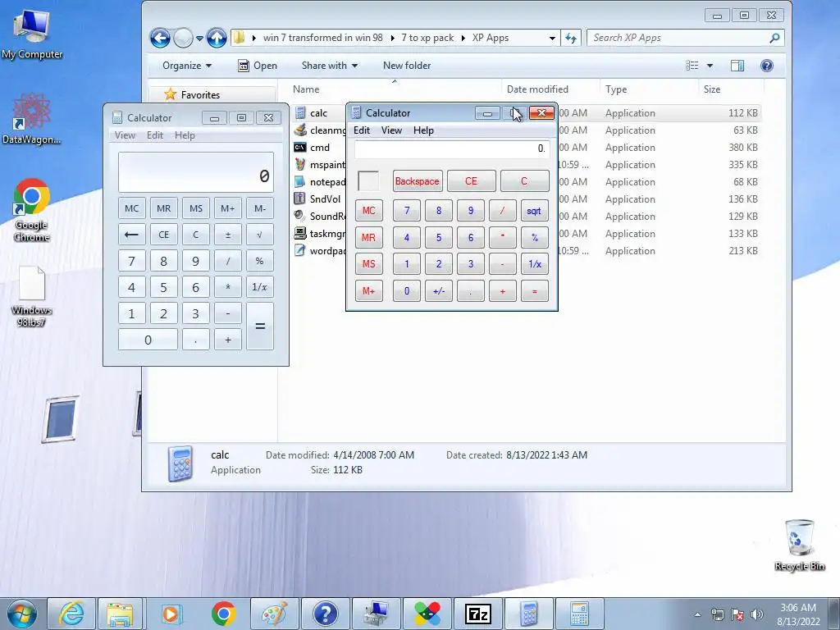Select the My Computer desktop icon
The image size is (840, 630).
[32, 34]
